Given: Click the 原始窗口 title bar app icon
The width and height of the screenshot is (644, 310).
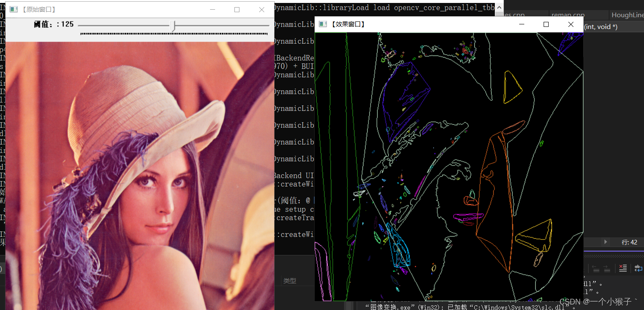Looking at the screenshot, I should [13, 9].
